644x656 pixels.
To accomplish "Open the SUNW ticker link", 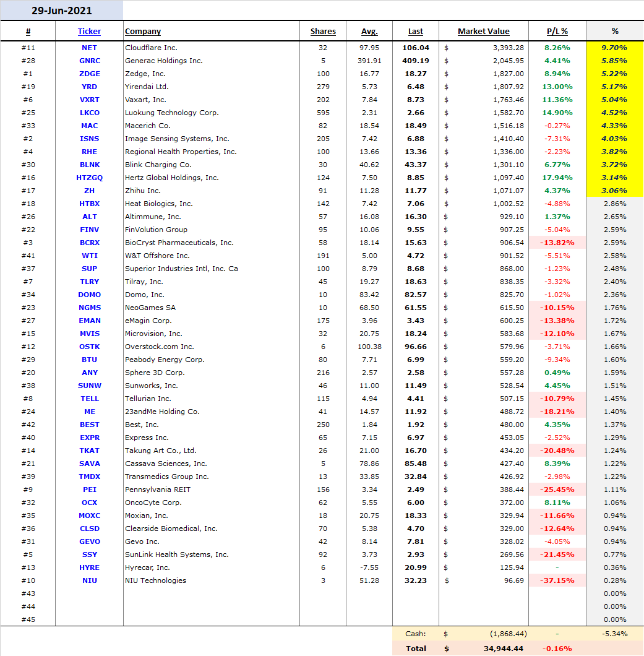I will 90,386.
